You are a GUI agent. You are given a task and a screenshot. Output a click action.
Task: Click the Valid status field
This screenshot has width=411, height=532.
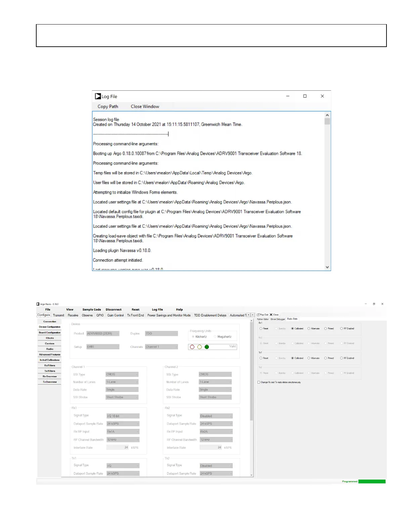[x=213, y=347]
